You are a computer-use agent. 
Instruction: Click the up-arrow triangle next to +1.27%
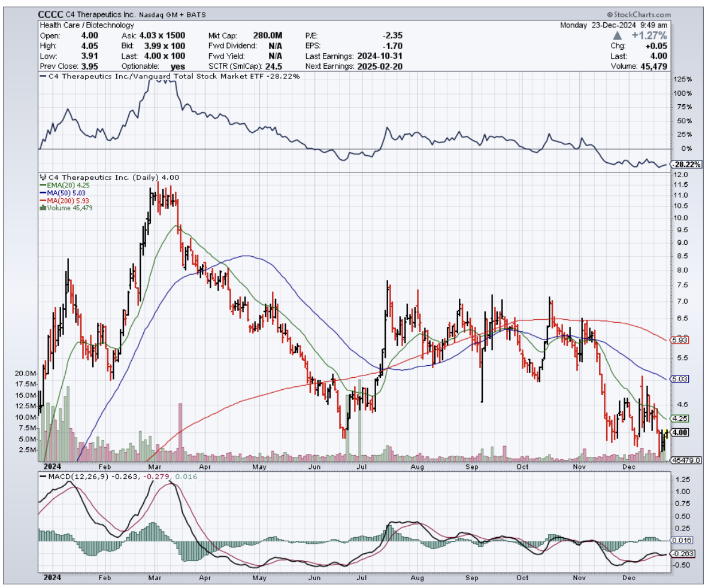pyautogui.click(x=616, y=35)
